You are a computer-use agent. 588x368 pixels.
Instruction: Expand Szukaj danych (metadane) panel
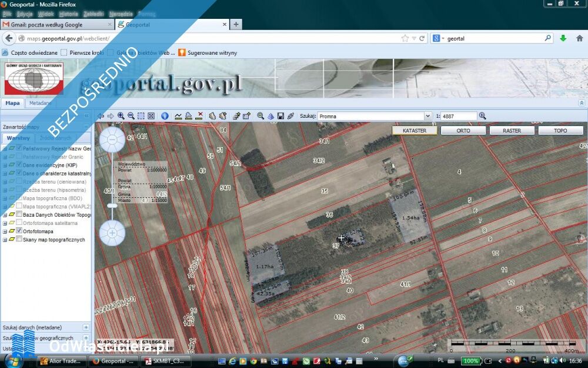[x=86, y=327]
